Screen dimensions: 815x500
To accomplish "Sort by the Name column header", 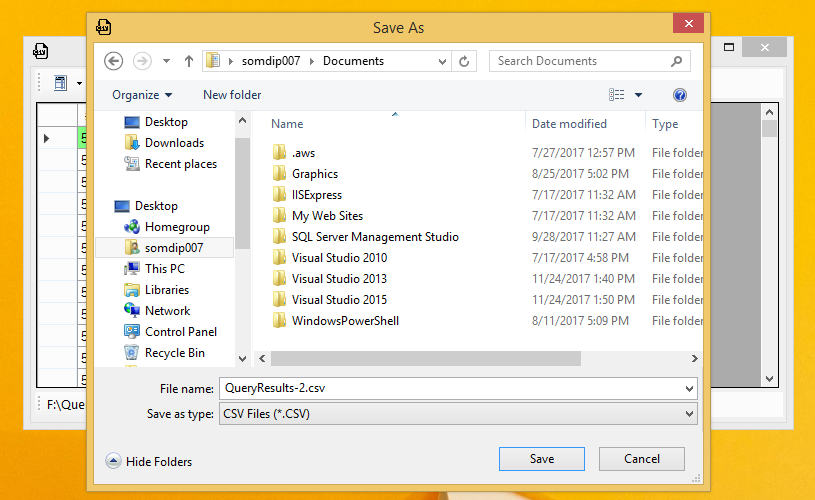I will tap(287, 124).
